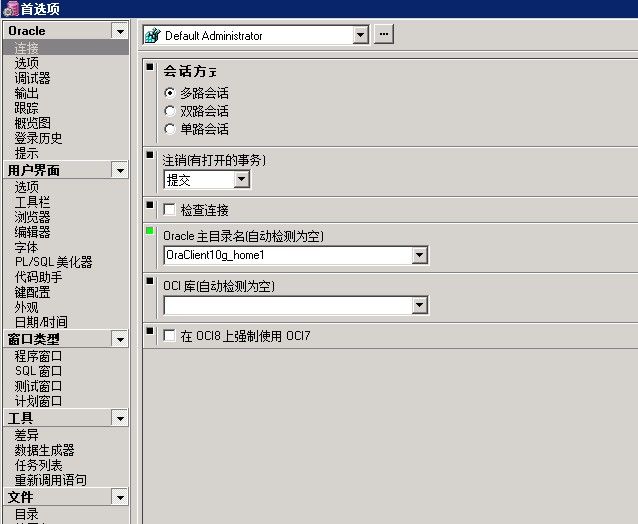Select 单路会话 radio button
Screen dimensions: 638x524
[x=170, y=129]
